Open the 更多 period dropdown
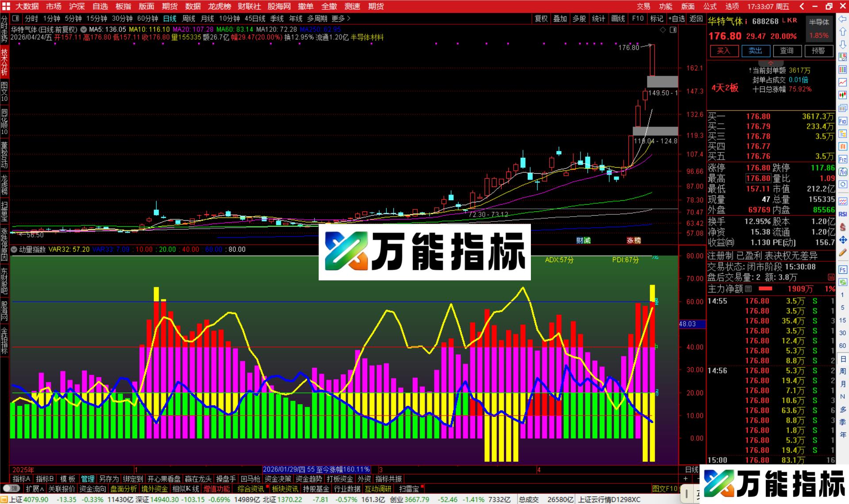The image size is (849, 504). 338,19
